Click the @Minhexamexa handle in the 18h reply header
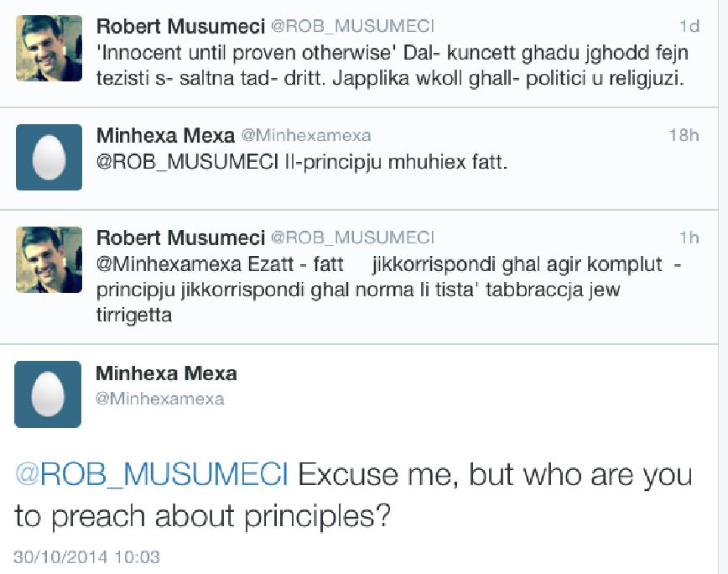The height and width of the screenshot is (574, 728). pos(306,135)
